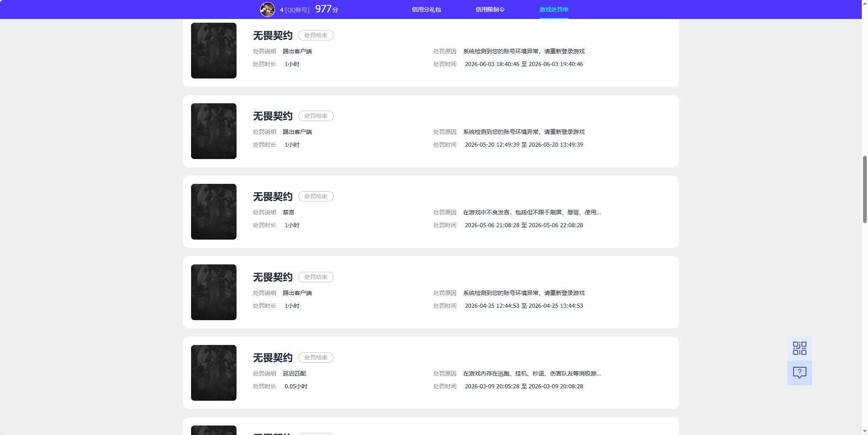Open the help question chat icon
868x435 pixels.
pyautogui.click(x=799, y=373)
